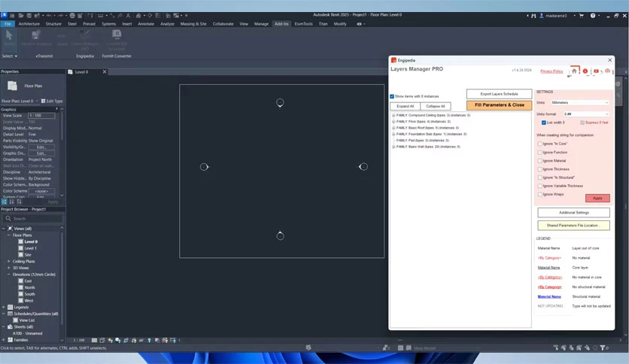The image size is (629, 364).
Task: Expand FAMILY: Floor tree node
Action: pos(394,122)
